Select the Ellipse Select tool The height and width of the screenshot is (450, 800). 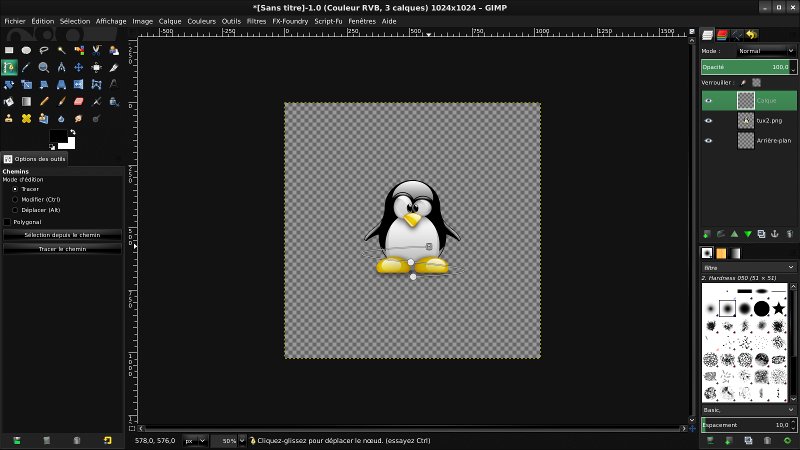tap(27, 50)
